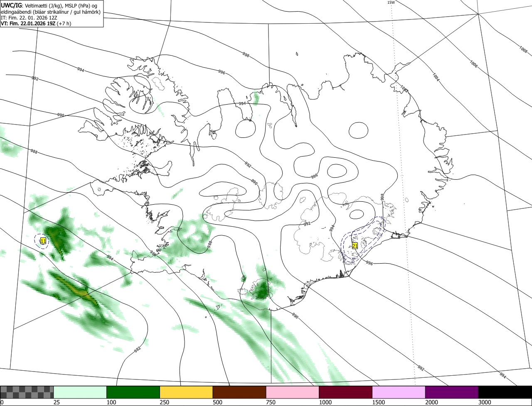532x406 pixels.
Task: Pick the dark purple 2000–3000 legend swatch
Action: coord(452,392)
